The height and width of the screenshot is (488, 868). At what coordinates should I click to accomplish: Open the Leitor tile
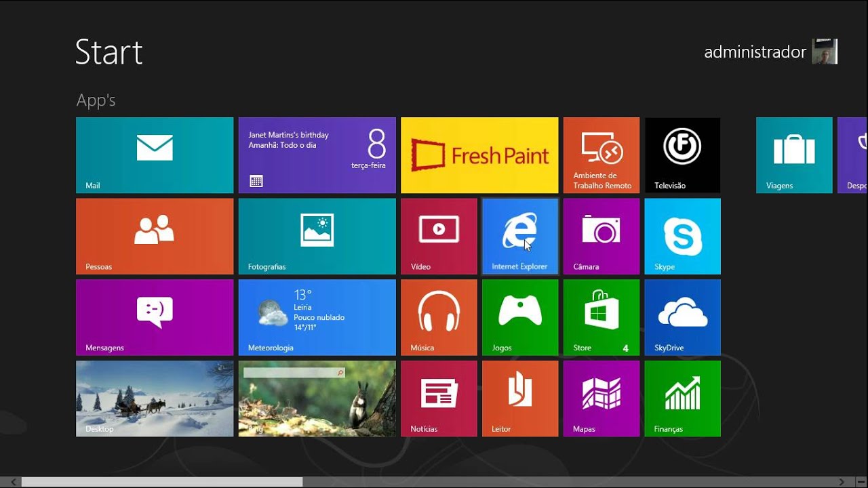520,399
